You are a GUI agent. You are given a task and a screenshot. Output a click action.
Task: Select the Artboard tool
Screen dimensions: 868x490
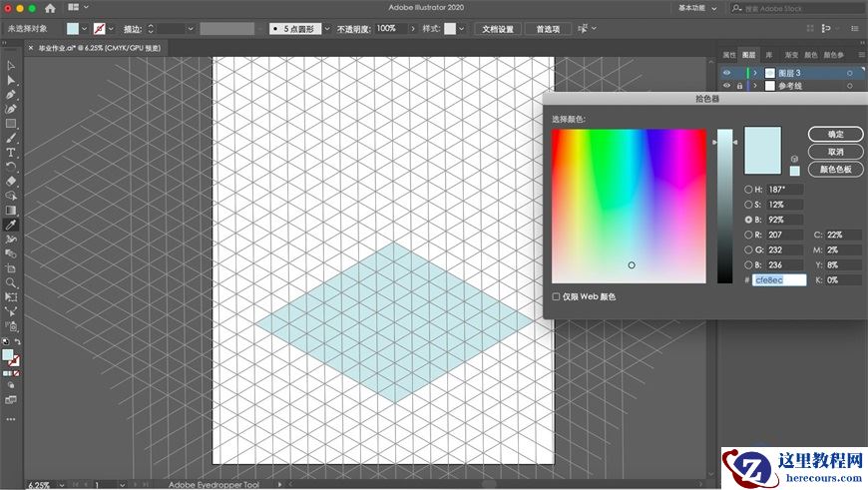click(x=11, y=268)
